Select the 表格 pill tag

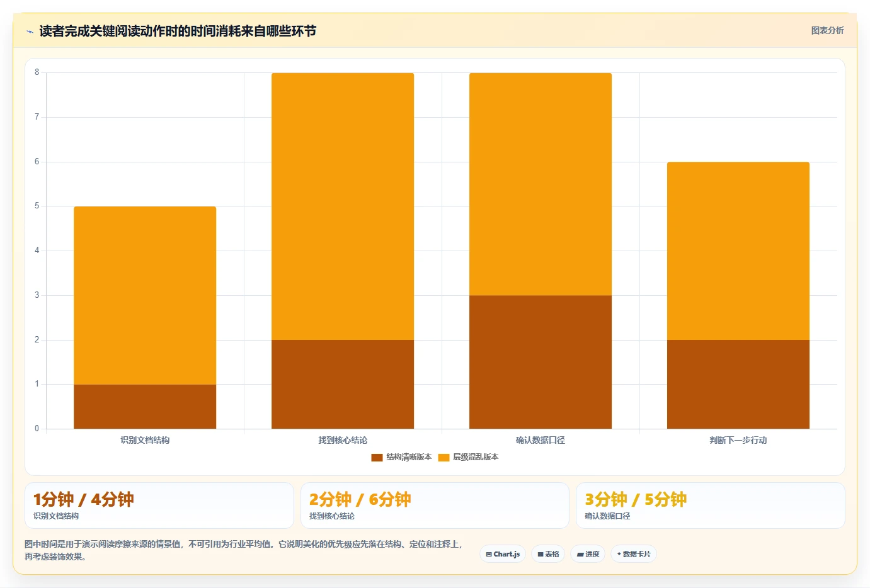[548, 554]
